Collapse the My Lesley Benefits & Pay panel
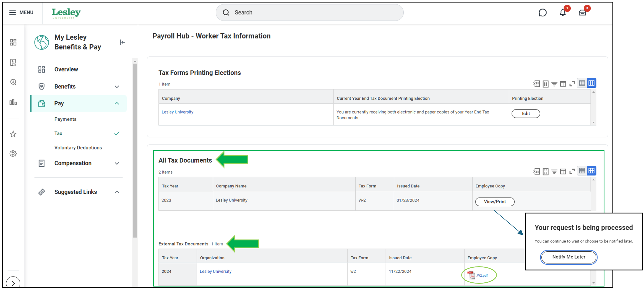644x289 pixels. pos(122,42)
